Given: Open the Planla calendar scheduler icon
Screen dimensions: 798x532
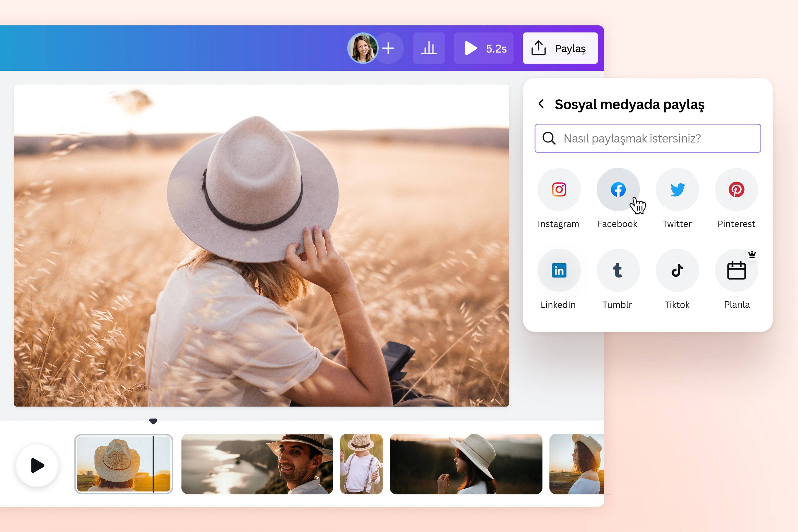Looking at the screenshot, I should coord(736,270).
